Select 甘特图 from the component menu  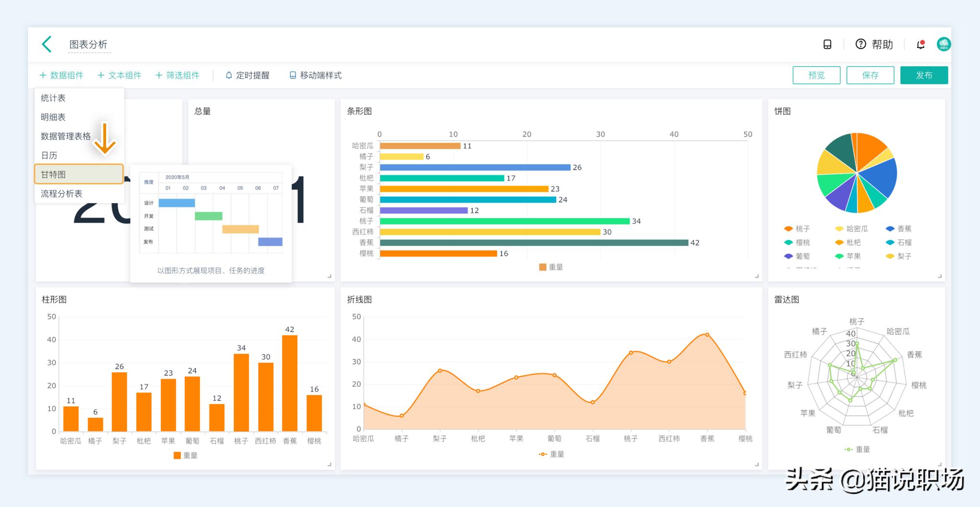tap(79, 174)
